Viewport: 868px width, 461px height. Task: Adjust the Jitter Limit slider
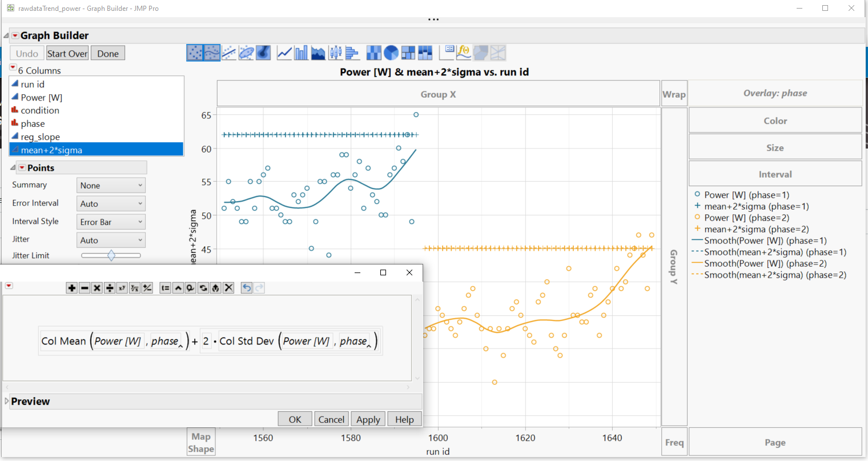click(x=111, y=255)
